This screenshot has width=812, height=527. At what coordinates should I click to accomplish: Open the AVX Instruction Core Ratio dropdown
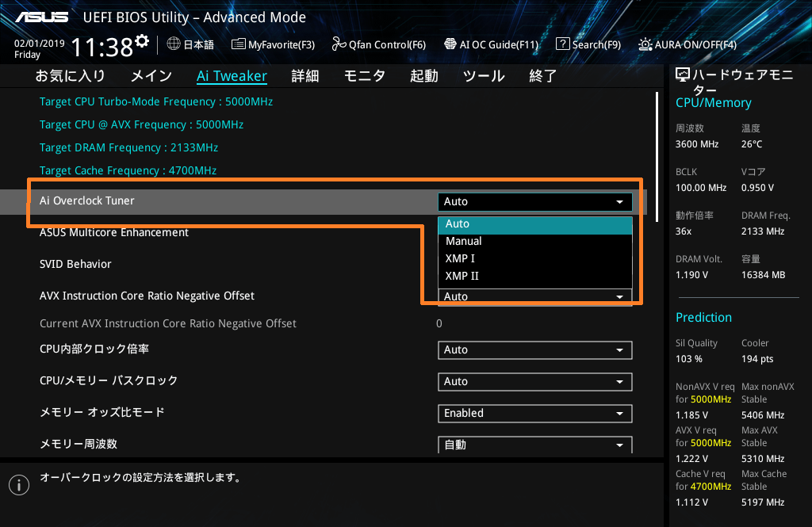click(535, 296)
